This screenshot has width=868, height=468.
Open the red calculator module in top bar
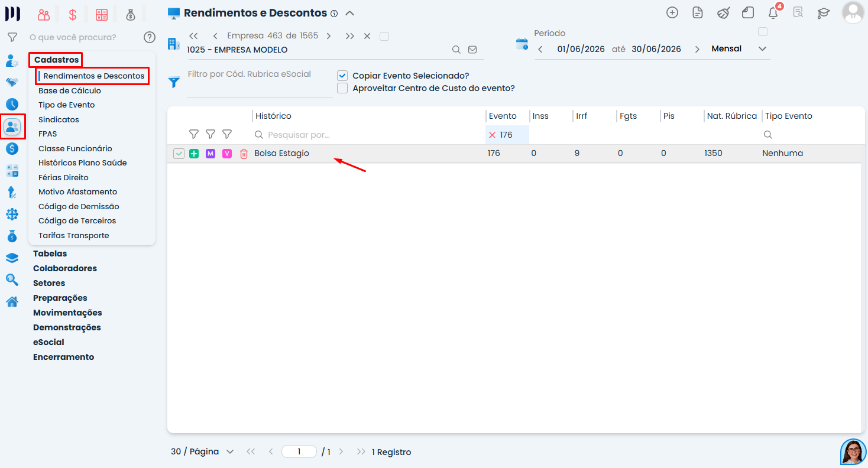click(x=102, y=15)
